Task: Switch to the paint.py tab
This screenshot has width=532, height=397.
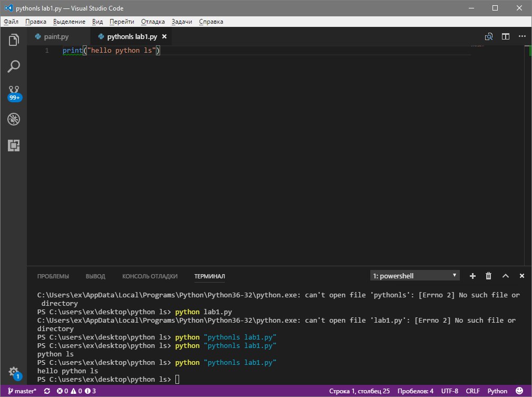Action: [x=56, y=37]
